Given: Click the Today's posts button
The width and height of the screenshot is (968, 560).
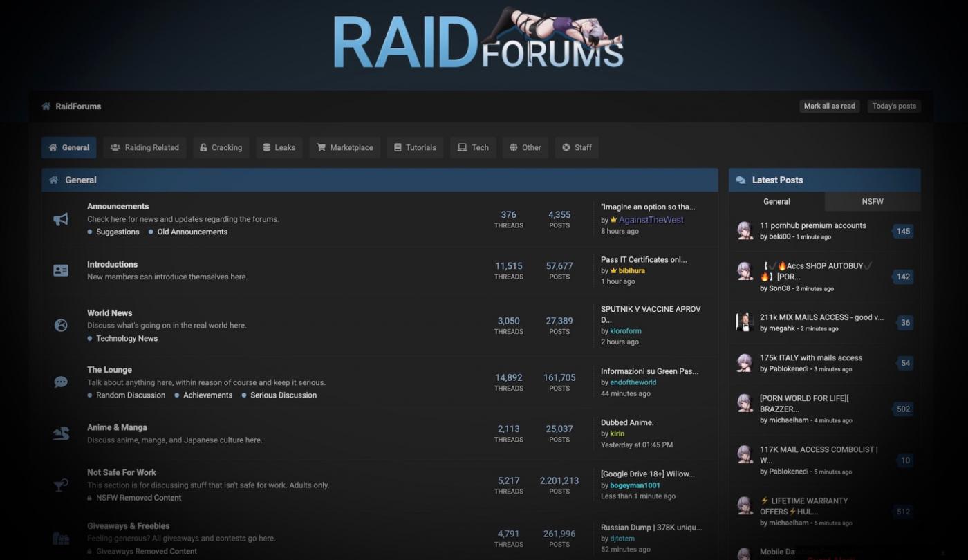Looking at the screenshot, I should click(x=894, y=106).
